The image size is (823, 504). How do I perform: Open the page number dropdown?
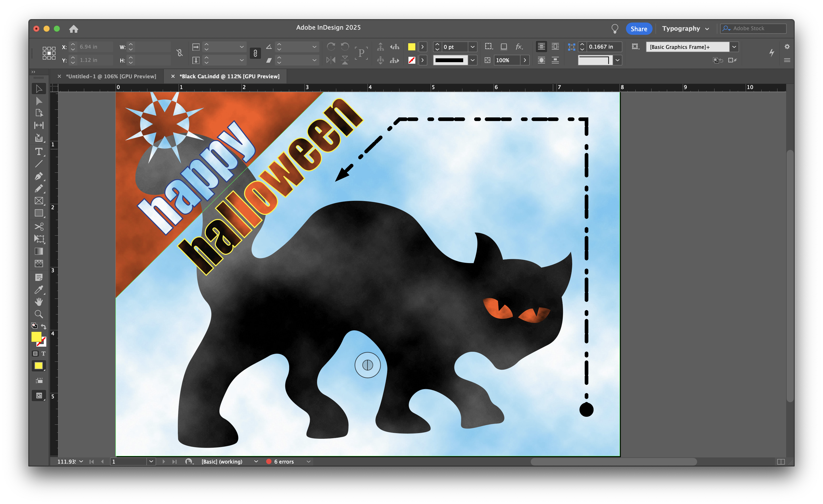pos(151,462)
